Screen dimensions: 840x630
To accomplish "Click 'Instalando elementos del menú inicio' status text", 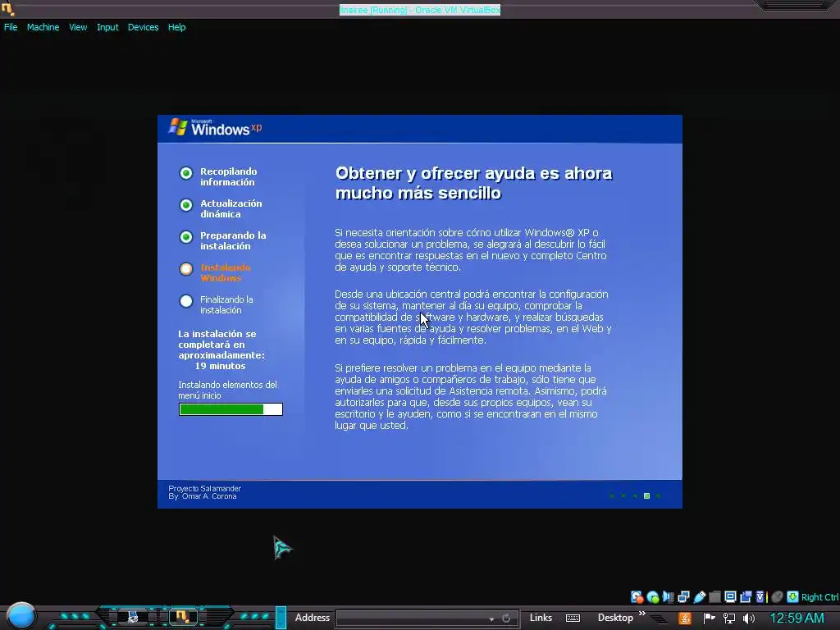I will 228,390.
